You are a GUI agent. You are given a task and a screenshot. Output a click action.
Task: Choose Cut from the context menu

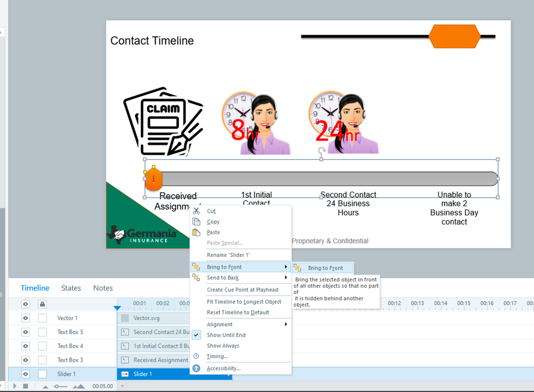(x=241, y=211)
